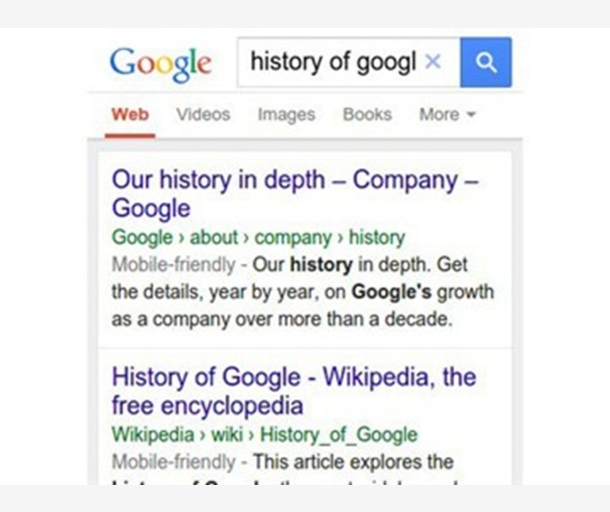Screen dimensions: 610x512
Task: Click green 'Wikipedia' breadcrumb segment
Action: [x=153, y=435]
